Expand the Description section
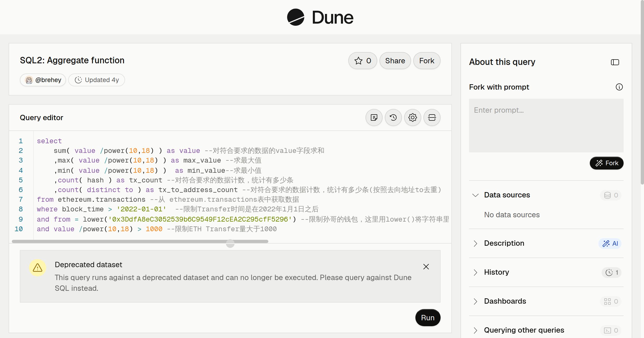The height and width of the screenshot is (338, 644). (x=475, y=243)
